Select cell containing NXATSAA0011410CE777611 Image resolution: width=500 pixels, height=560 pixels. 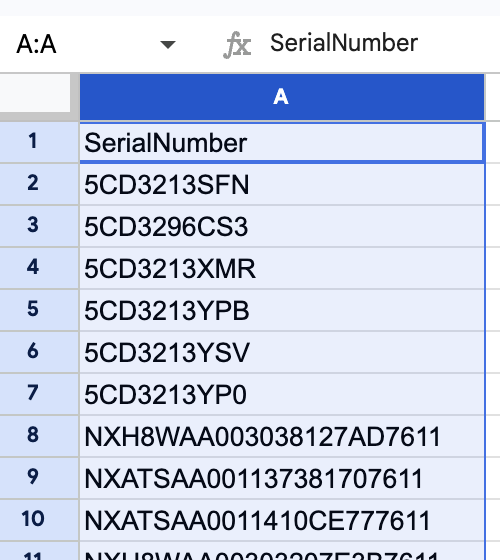[x=282, y=520]
